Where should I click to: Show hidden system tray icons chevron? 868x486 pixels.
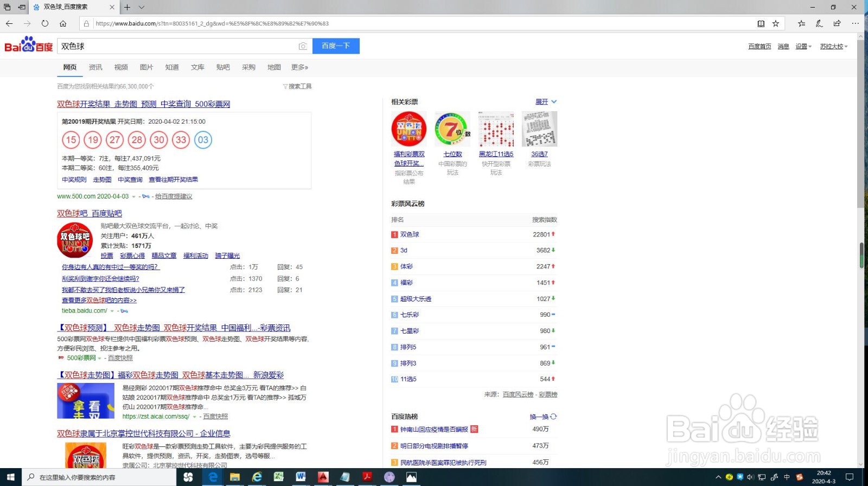[718, 477]
